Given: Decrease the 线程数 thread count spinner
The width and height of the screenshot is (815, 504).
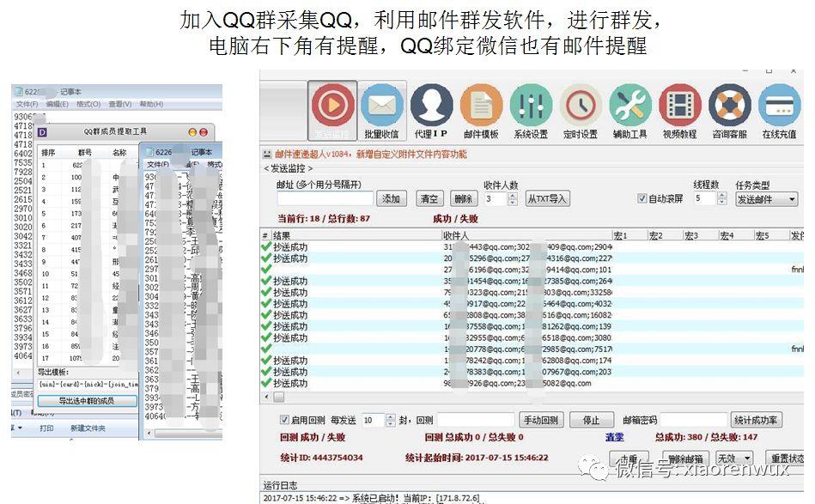Looking at the screenshot, I should coord(721,201).
